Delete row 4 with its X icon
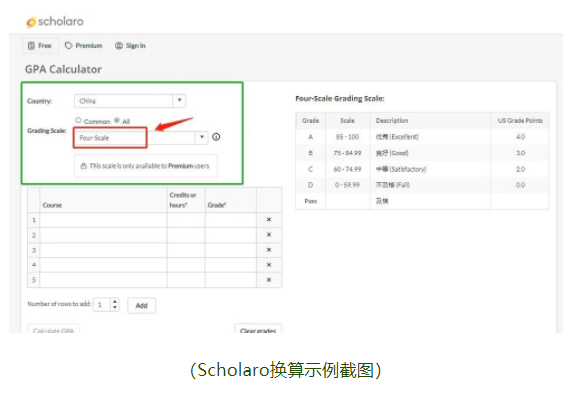 269,265
